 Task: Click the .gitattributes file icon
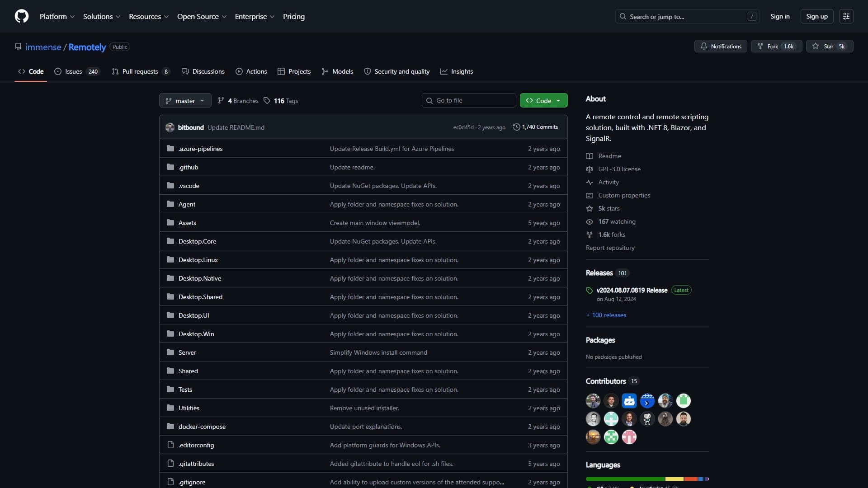tap(170, 464)
